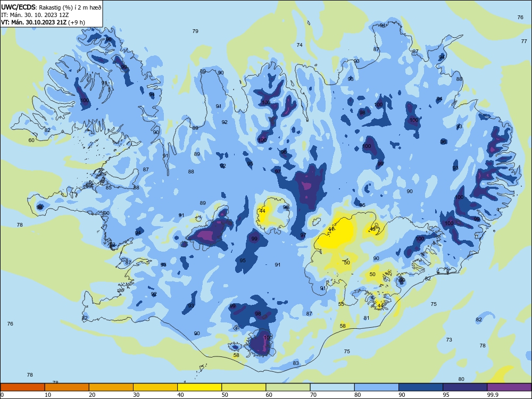
Task: Click the indigo 95–99.9 legend swatch
Action: [x=465, y=387]
